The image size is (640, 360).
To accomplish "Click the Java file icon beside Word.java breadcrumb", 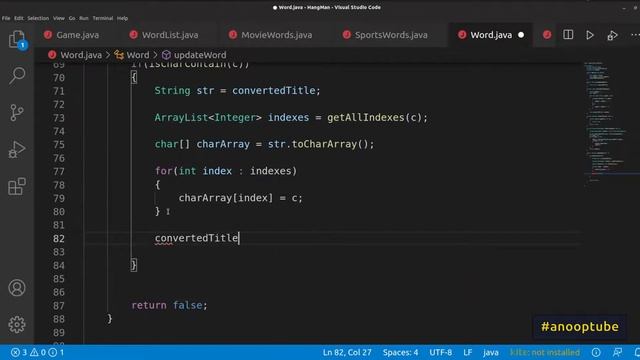I will (x=52, y=55).
